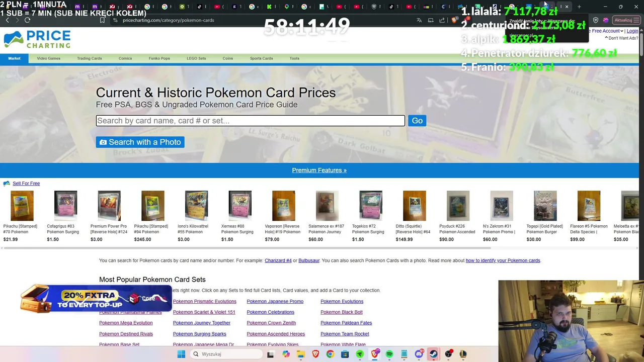Open Pikachu Stamped #70 card thumbnail

[x=22, y=206]
